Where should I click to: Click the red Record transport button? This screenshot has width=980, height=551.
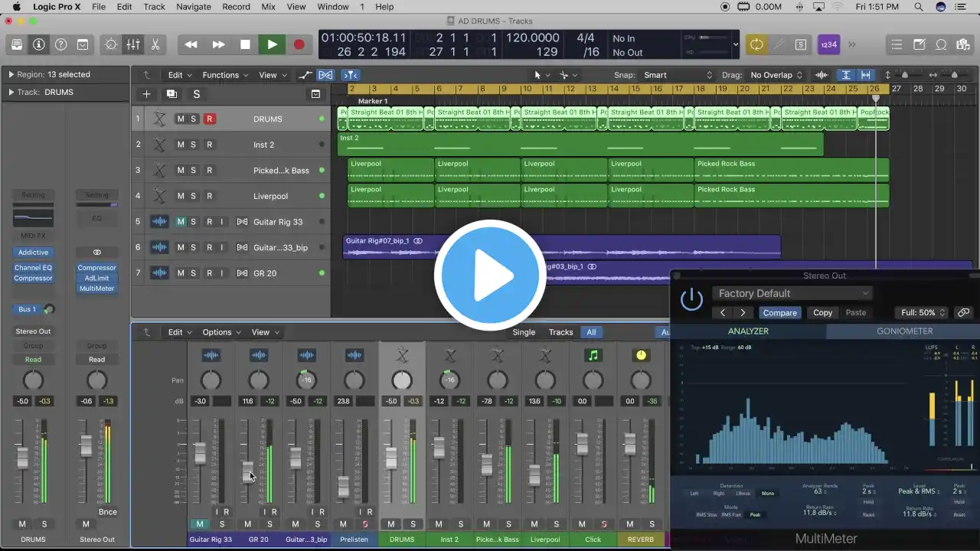coord(299,44)
